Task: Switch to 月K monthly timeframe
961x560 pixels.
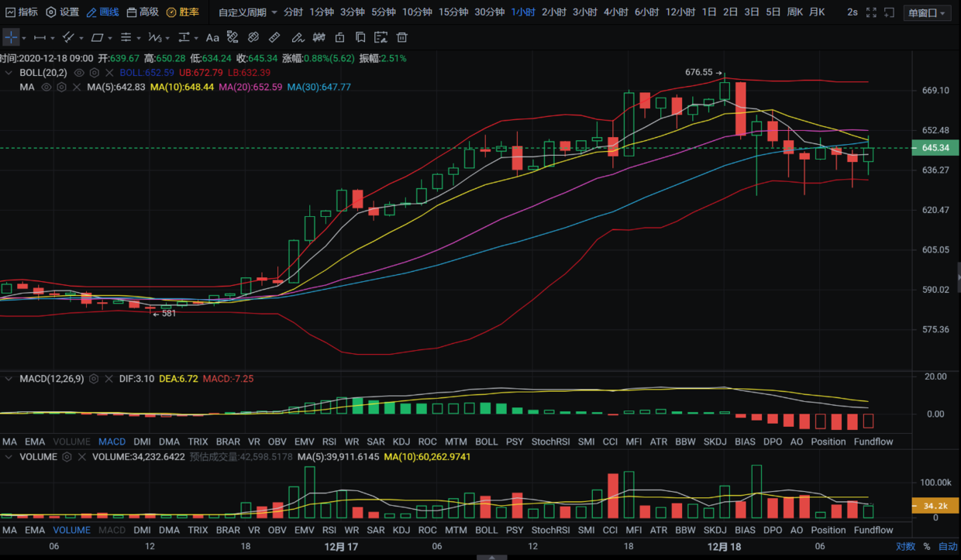Action: tap(817, 12)
